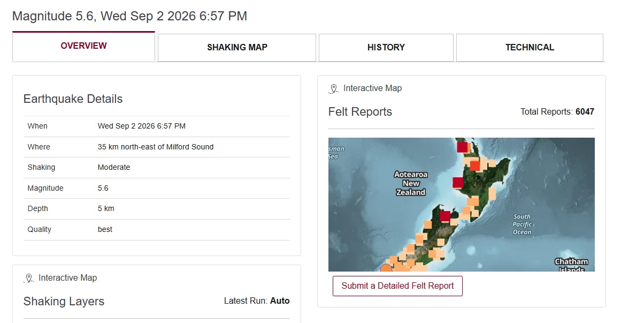Click the Felt Reports heading
The height and width of the screenshot is (323, 644).
360,112
